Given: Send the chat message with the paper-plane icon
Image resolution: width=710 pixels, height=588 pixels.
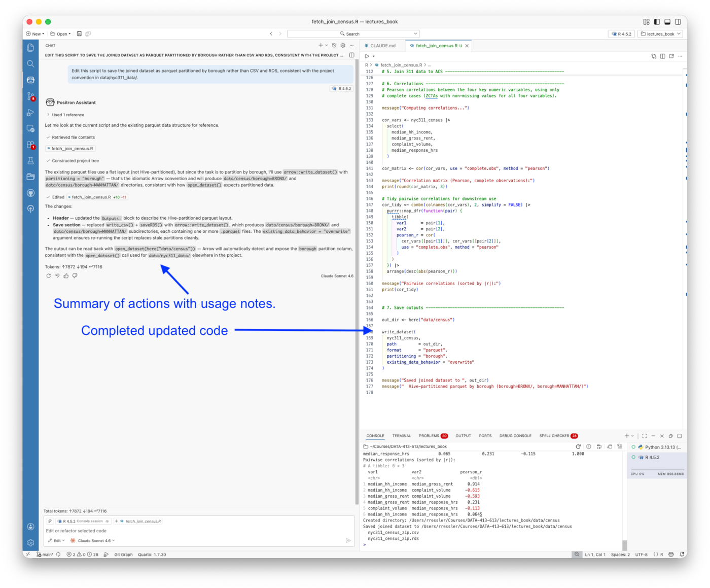Looking at the screenshot, I should 348,540.
